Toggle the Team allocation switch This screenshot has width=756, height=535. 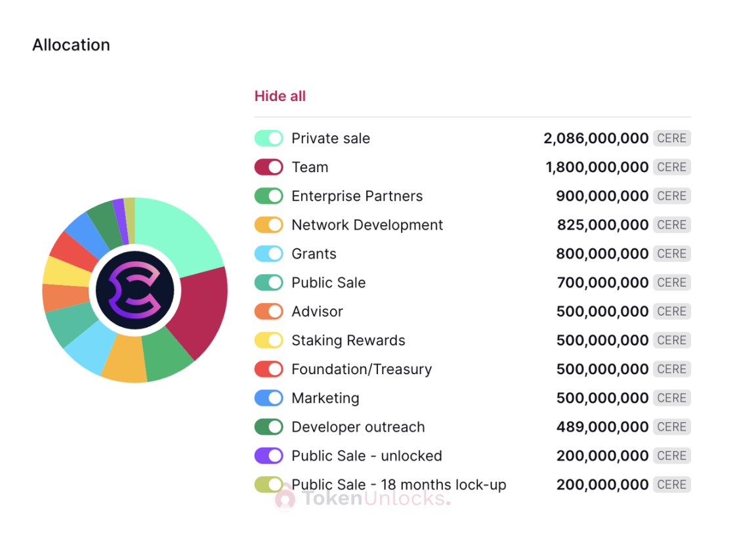click(x=268, y=167)
